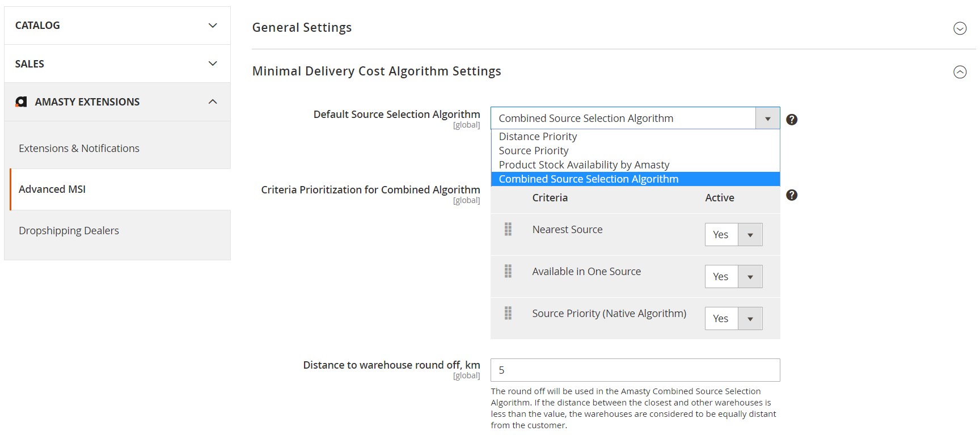Select Product Stock Availability by Amasty option
The image size is (980, 435).
pos(584,165)
